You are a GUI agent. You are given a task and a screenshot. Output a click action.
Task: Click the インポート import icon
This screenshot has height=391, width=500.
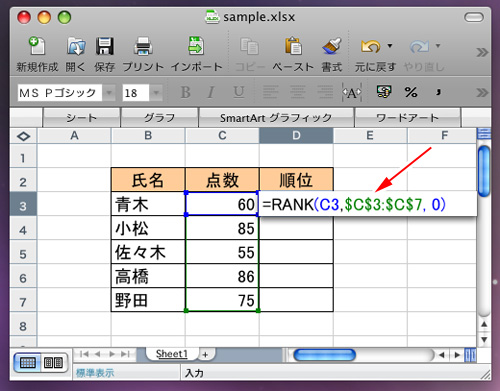click(196, 46)
